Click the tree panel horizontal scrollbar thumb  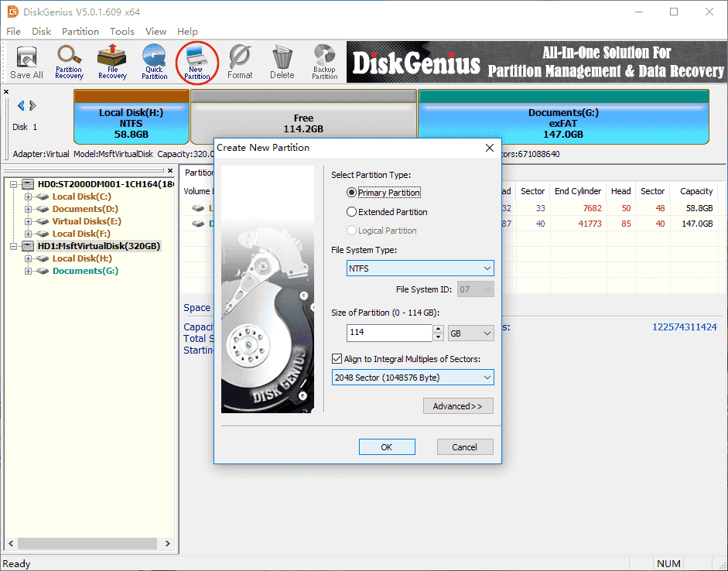[x=87, y=543]
